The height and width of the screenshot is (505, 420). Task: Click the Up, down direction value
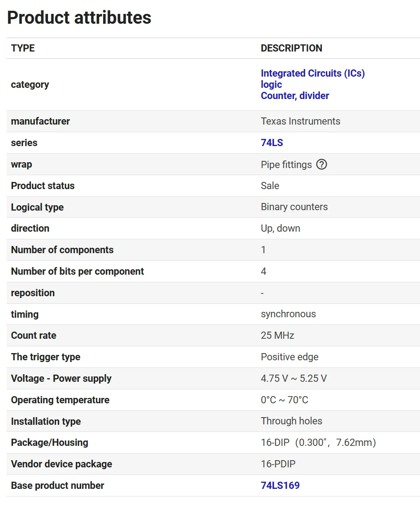(280, 228)
